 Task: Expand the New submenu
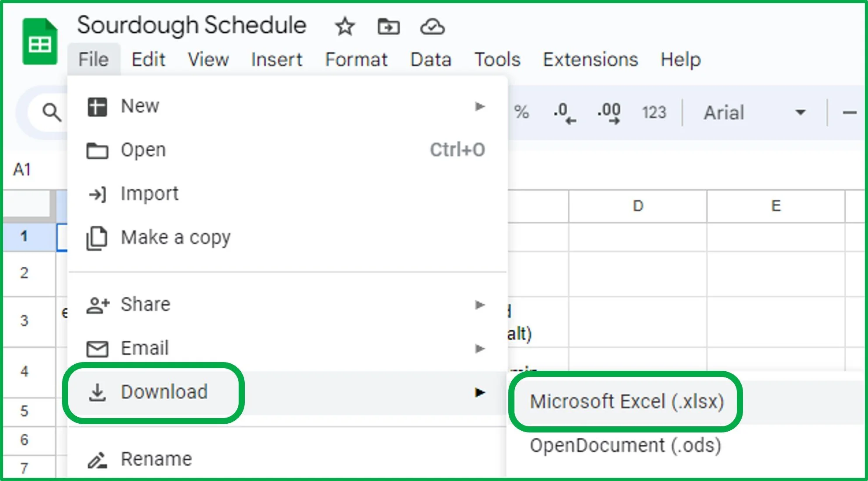pyautogui.click(x=288, y=106)
